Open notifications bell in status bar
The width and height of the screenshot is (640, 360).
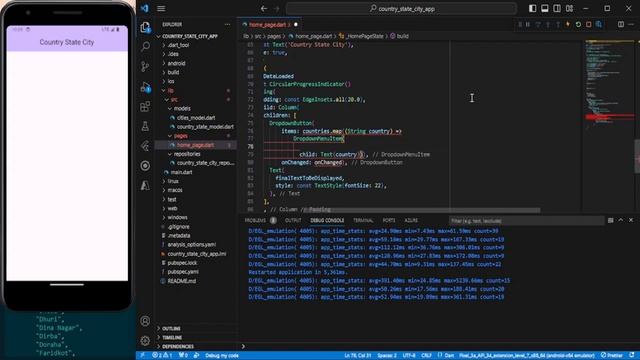pyautogui.click(x=632, y=356)
